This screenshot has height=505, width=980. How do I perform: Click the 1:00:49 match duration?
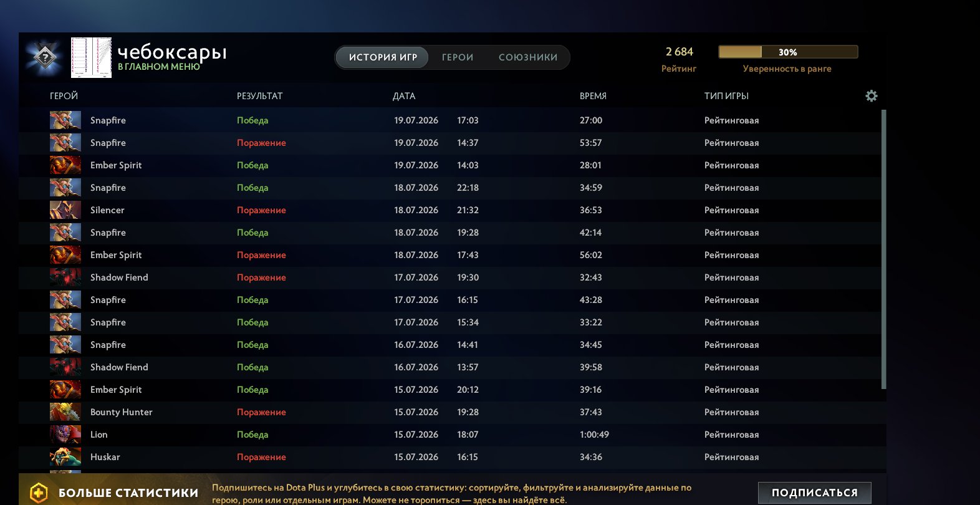coord(594,435)
